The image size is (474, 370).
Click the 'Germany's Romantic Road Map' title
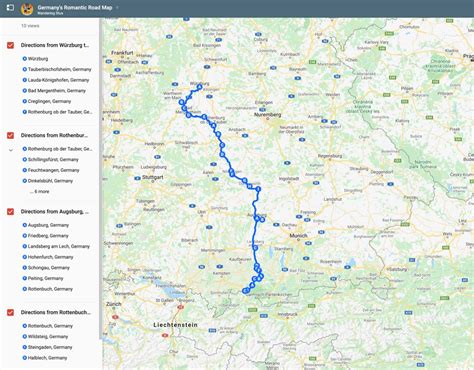[75, 7]
